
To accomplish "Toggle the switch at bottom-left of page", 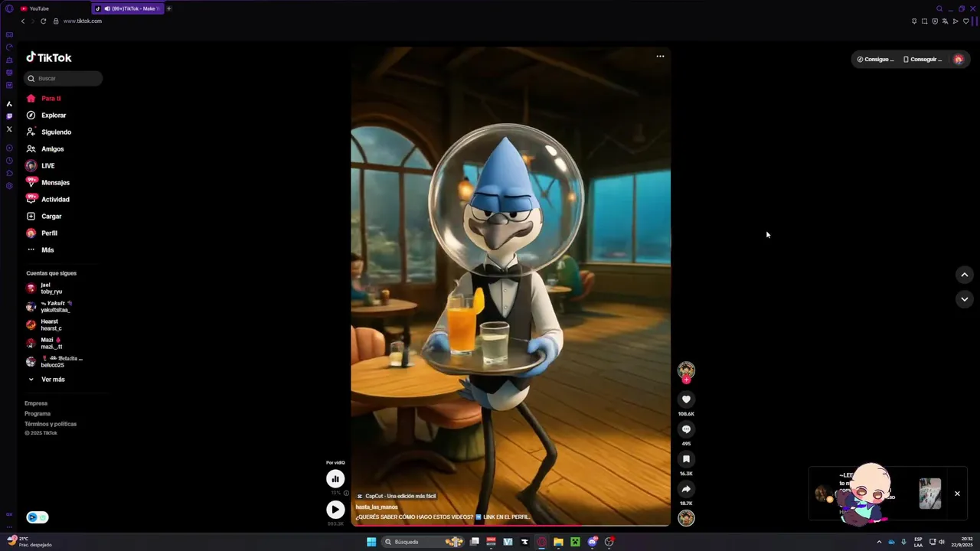I will pyautogui.click(x=38, y=517).
